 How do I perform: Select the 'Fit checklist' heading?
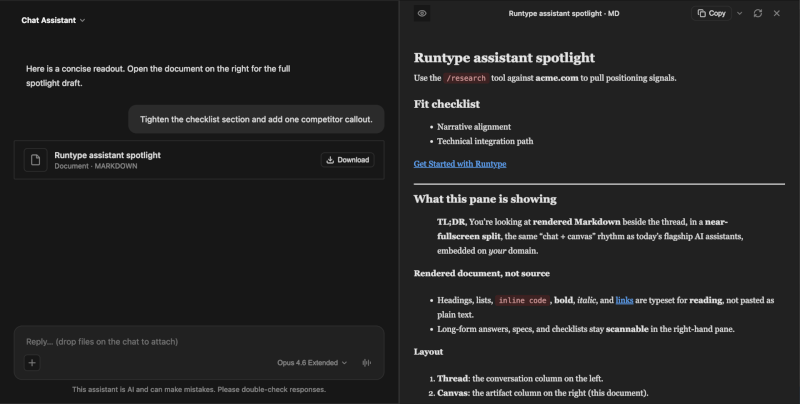pyautogui.click(x=446, y=104)
